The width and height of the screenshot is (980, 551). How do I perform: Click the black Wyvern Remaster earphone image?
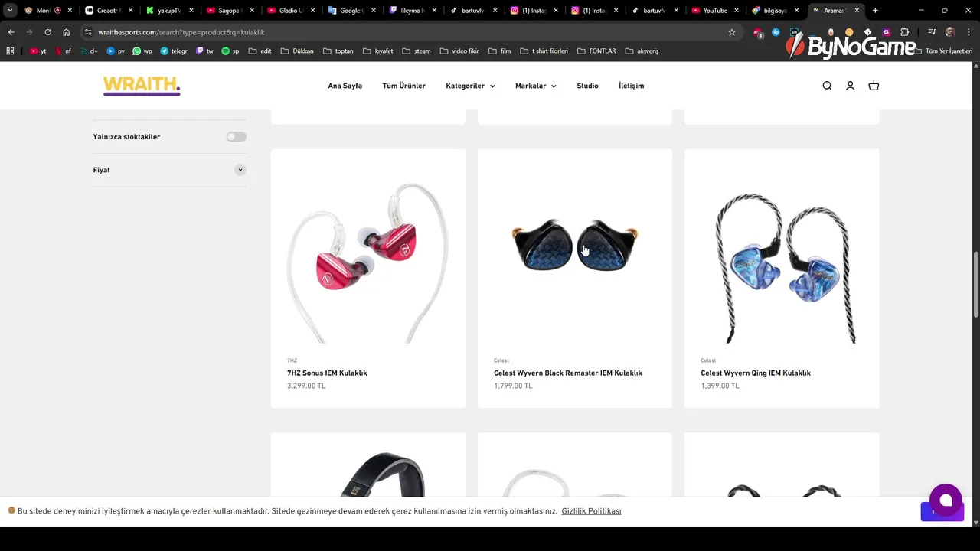pyautogui.click(x=575, y=246)
